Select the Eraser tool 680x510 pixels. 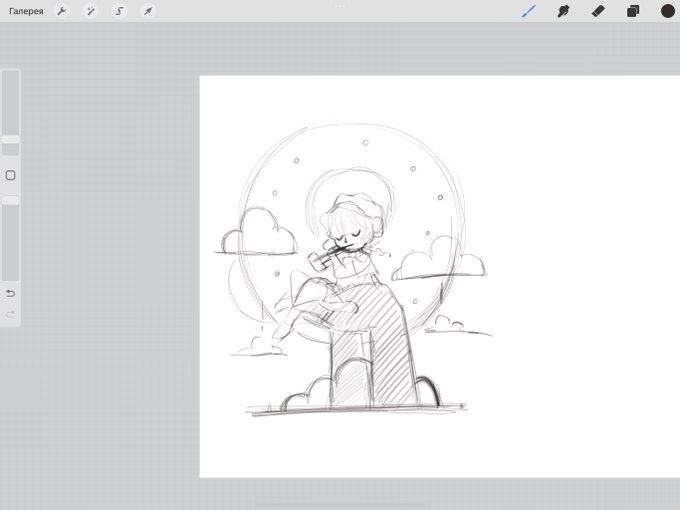coord(598,11)
